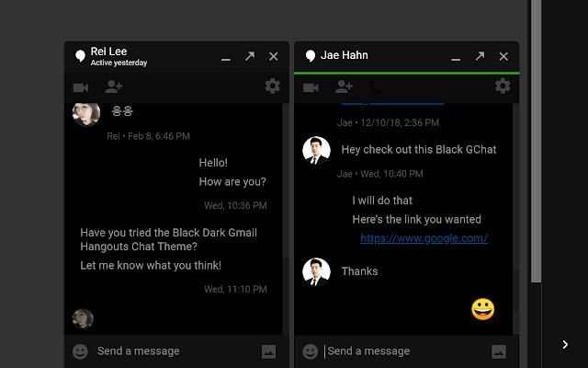Click the grinning emoji message

tap(483, 309)
